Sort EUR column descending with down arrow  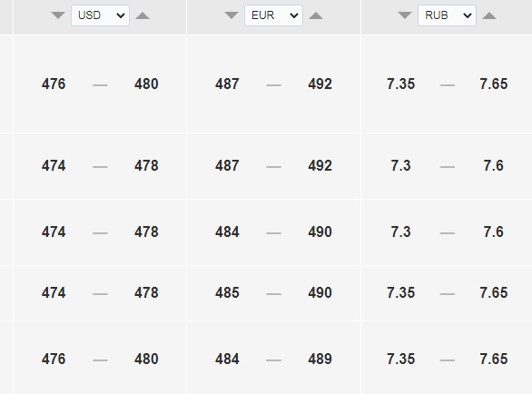coord(232,15)
